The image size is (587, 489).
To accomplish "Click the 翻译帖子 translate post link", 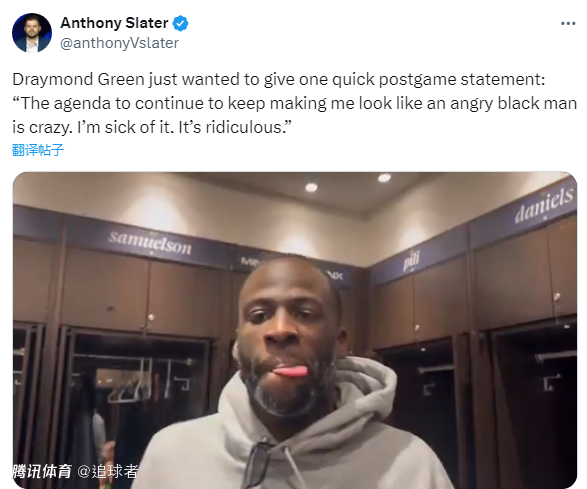I will [38, 150].
